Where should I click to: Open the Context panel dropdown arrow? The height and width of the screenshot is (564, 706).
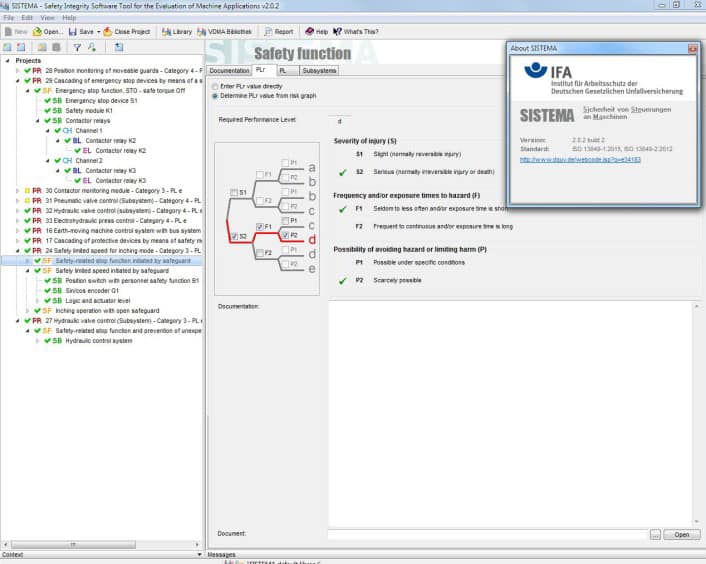pyautogui.click(x=199, y=555)
